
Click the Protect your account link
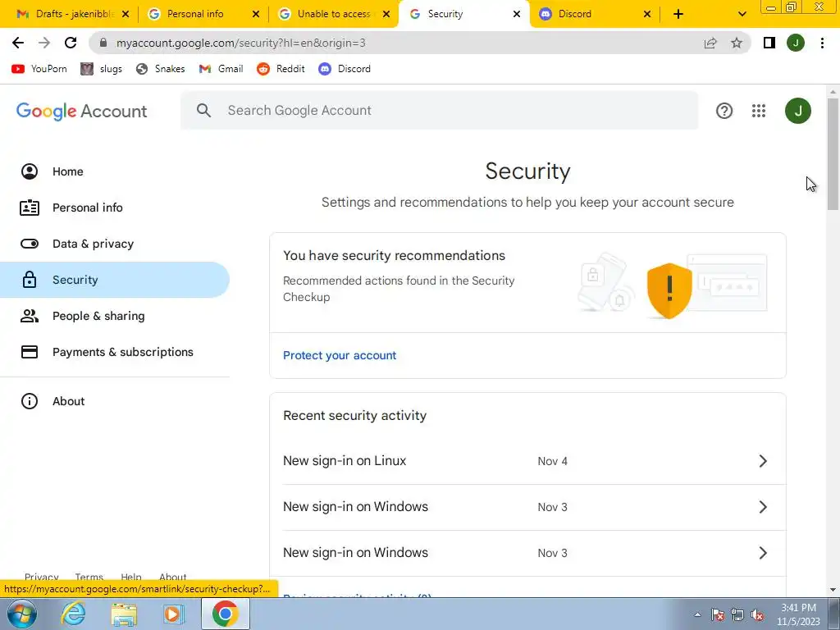pyautogui.click(x=340, y=355)
